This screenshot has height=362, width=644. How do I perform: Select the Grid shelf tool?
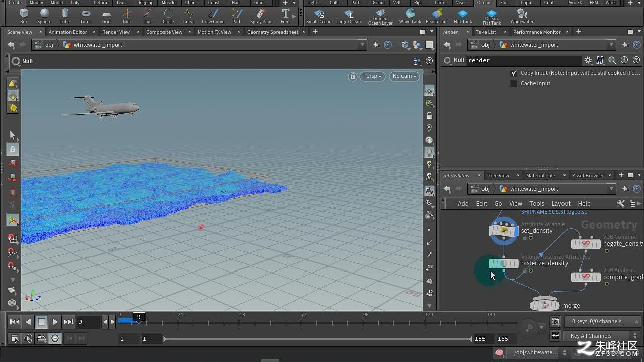click(x=106, y=16)
